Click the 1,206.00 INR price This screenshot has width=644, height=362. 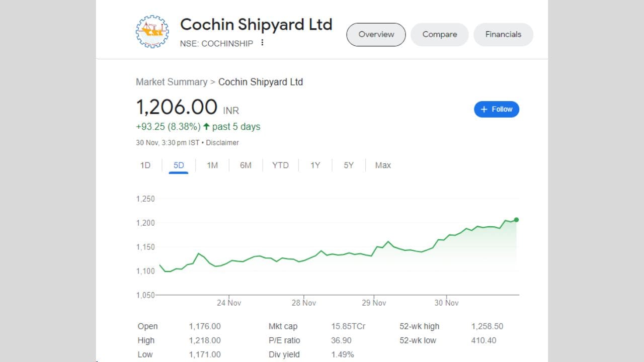[x=177, y=108]
